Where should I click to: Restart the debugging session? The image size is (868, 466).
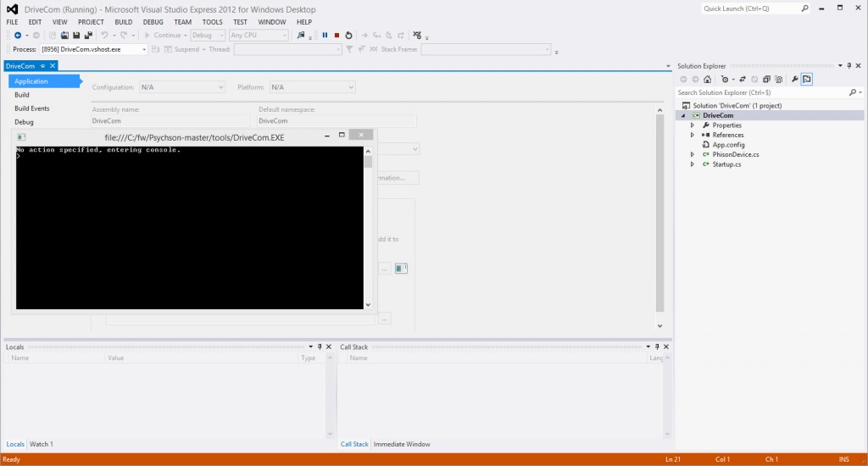348,36
